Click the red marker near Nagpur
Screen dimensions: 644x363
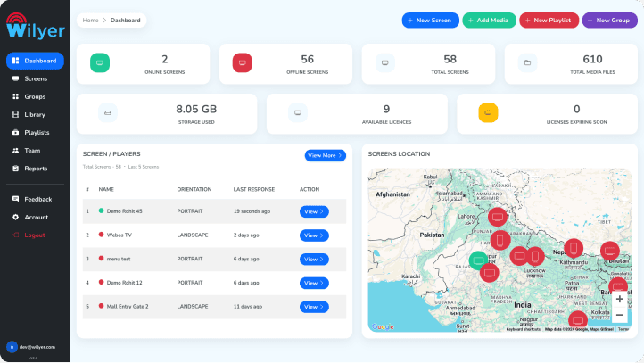click(577, 320)
